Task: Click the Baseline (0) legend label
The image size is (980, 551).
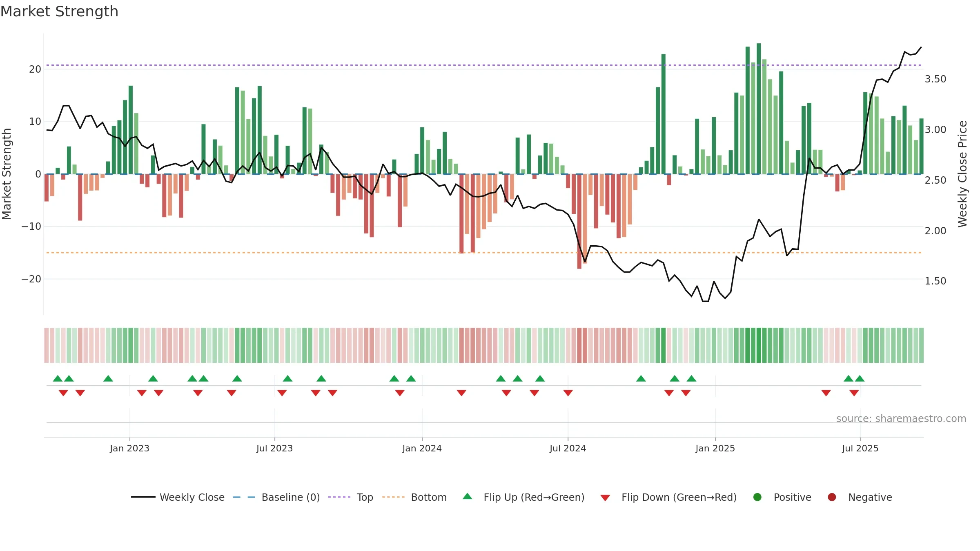Action: 291,497
